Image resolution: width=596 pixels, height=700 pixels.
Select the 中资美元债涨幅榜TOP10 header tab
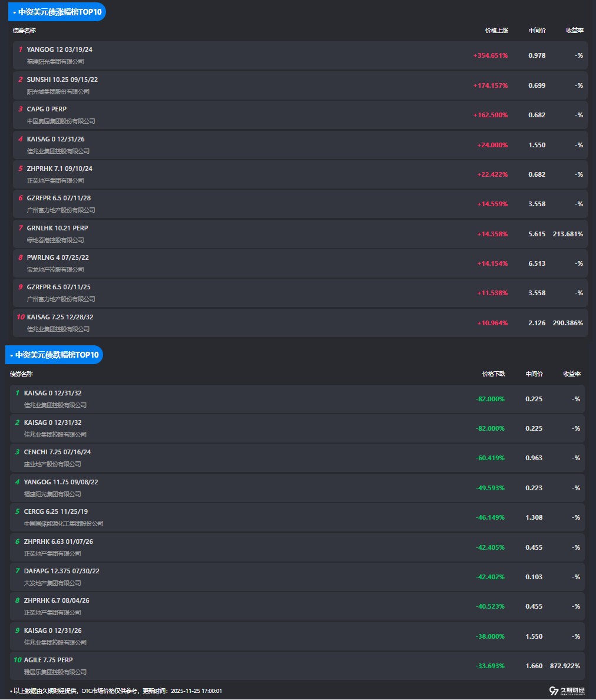pos(56,12)
